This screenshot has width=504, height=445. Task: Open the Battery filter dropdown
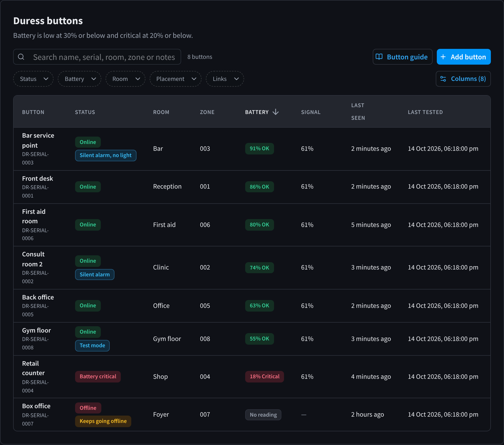pos(80,79)
